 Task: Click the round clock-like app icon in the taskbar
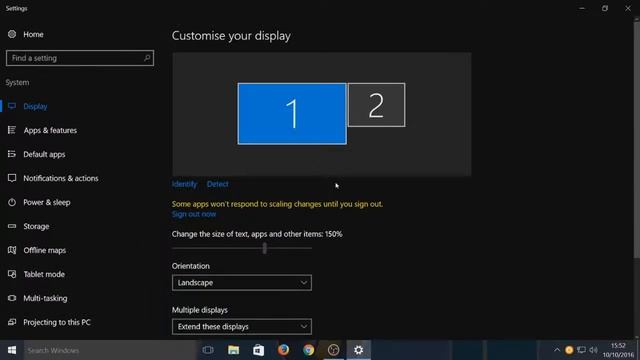point(333,350)
